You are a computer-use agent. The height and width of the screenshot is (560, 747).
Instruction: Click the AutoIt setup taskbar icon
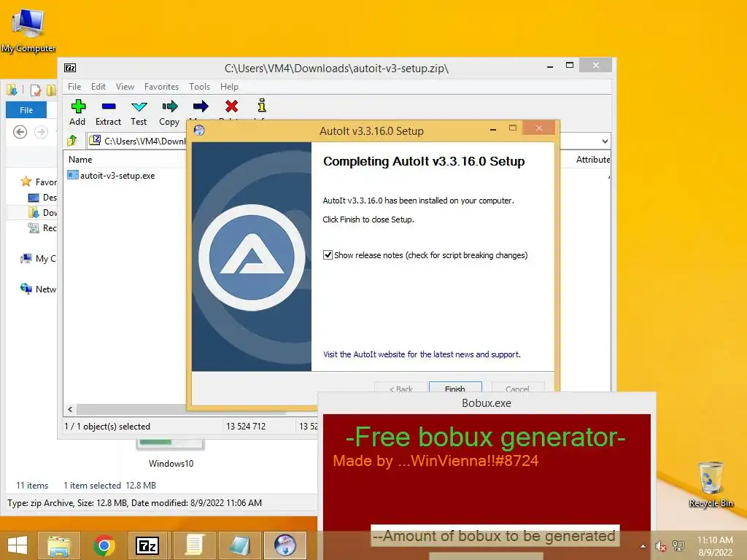[x=285, y=545]
